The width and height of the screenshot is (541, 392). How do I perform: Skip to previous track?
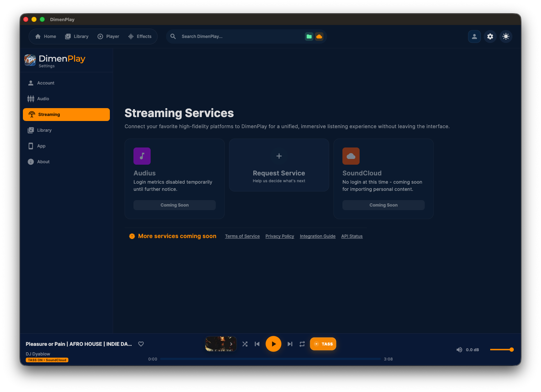[x=257, y=344]
